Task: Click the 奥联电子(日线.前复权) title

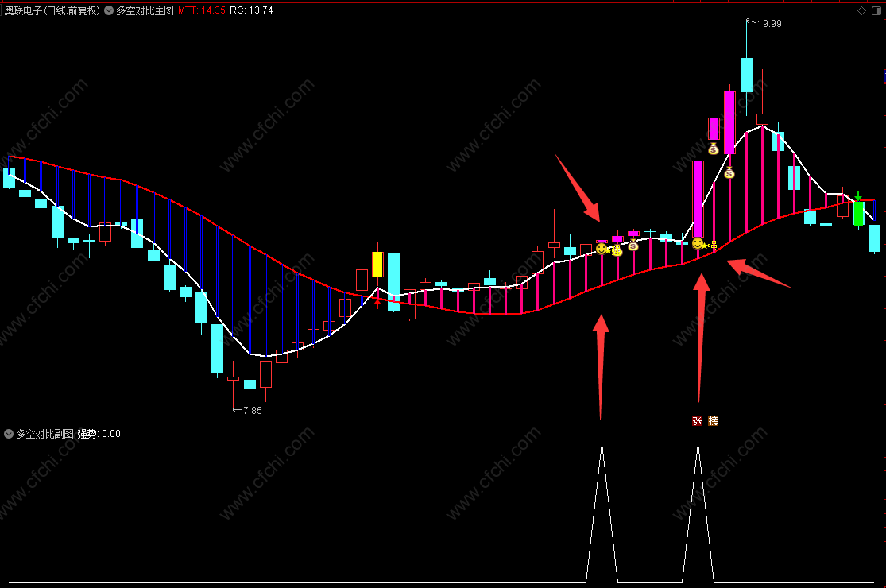Action: point(52,10)
